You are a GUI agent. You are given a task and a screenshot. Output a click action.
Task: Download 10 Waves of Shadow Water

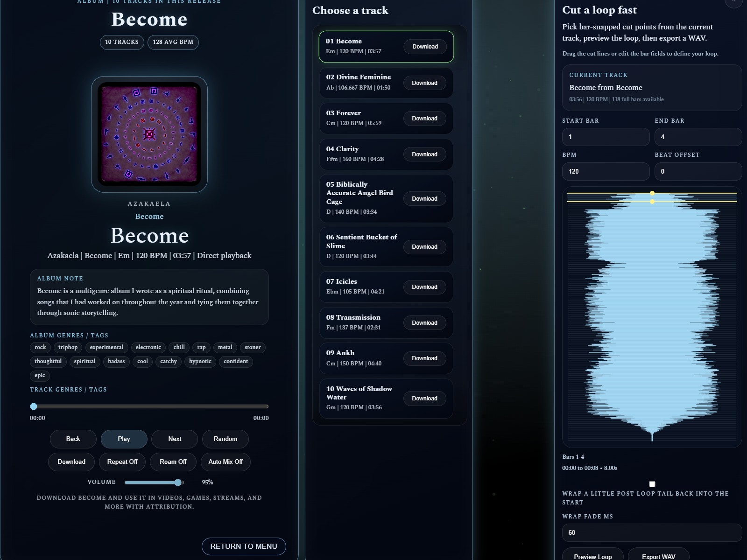pos(424,398)
